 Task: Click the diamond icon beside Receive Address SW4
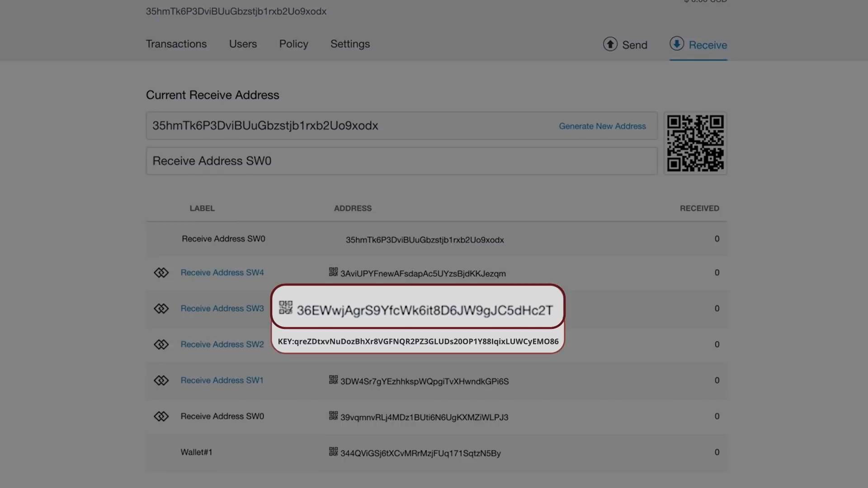(x=161, y=273)
